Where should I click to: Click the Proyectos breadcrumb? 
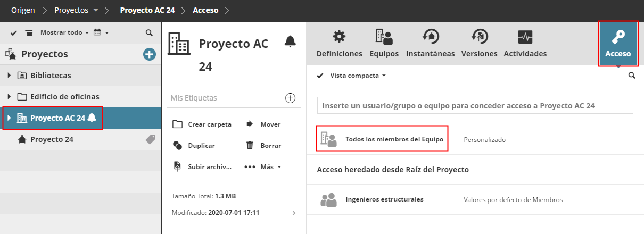(72, 10)
